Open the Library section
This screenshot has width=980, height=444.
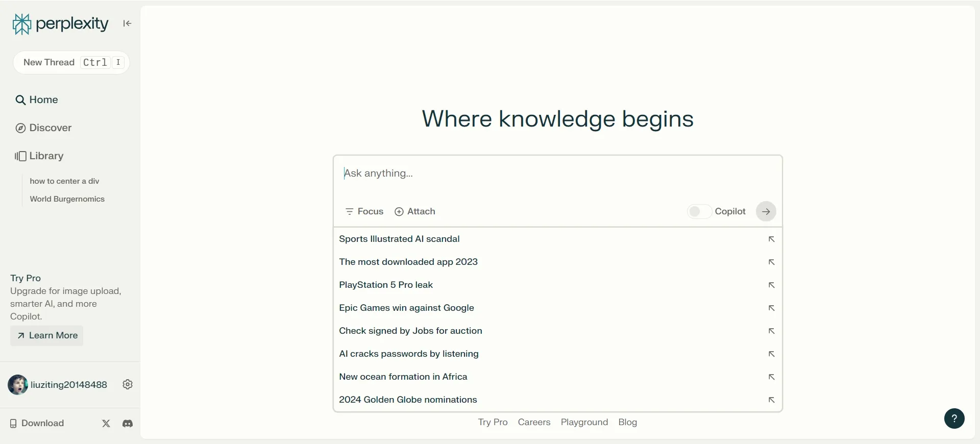pyautogui.click(x=39, y=156)
